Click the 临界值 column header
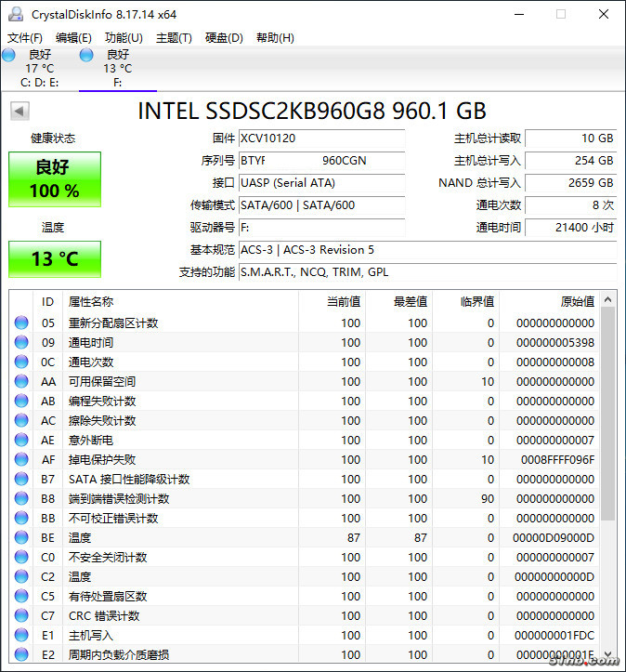 (x=466, y=302)
